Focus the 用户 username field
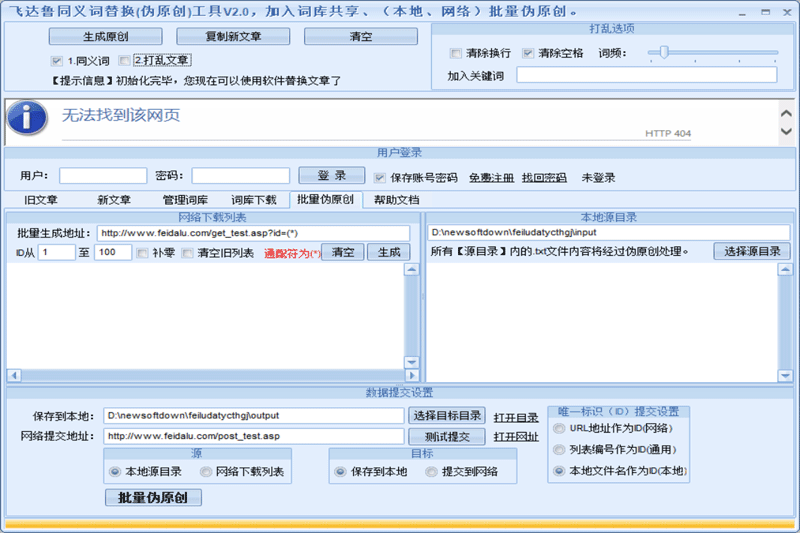The image size is (800, 533). pyautogui.click(x=103, y=175)
